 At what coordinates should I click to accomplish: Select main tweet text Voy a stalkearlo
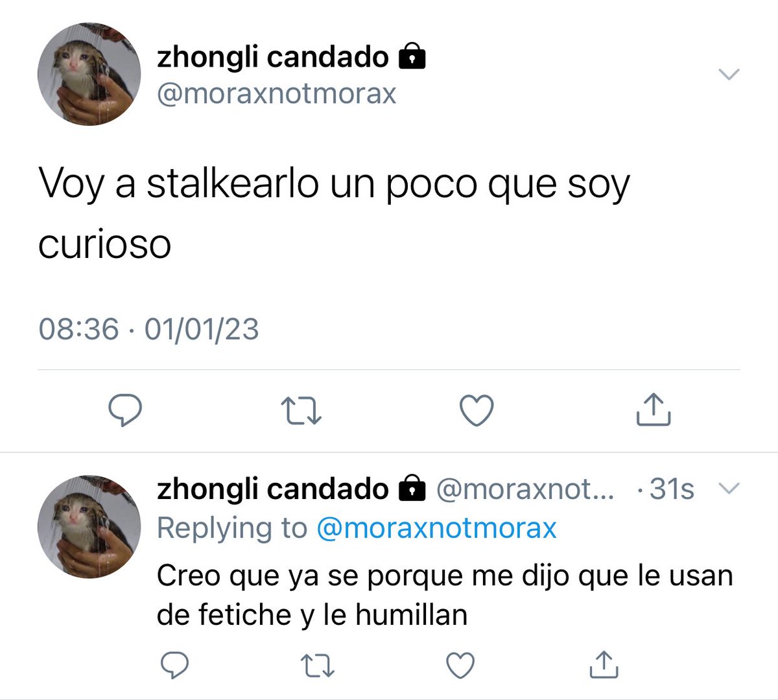point(334,213)
